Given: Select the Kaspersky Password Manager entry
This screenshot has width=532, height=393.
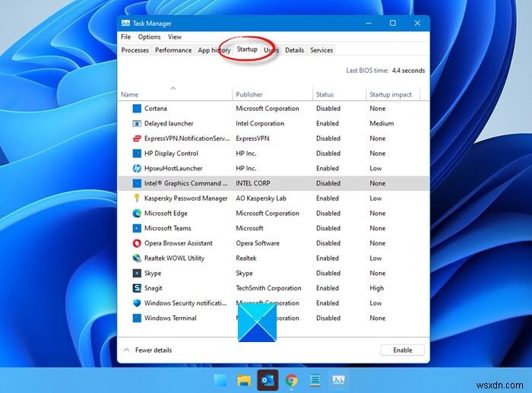Looking at the screenshot, I should (186, 198).
